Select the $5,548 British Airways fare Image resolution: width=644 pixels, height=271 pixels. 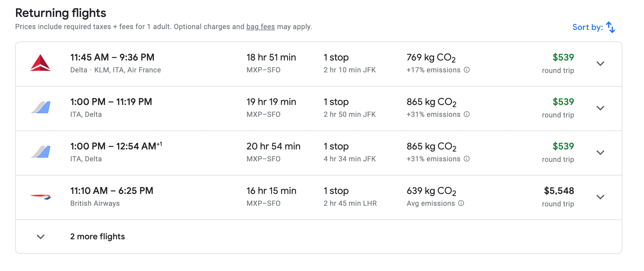coord(559,191)
